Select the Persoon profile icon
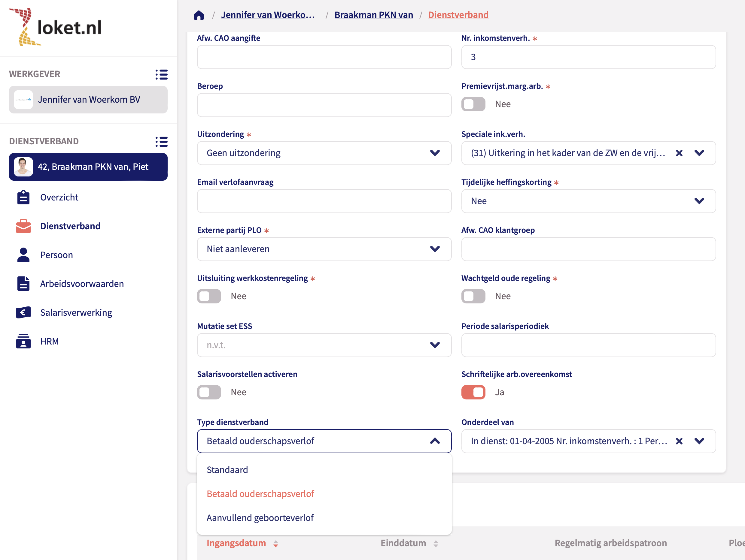Viewport: 745px width, 560px height. [23, 255]
